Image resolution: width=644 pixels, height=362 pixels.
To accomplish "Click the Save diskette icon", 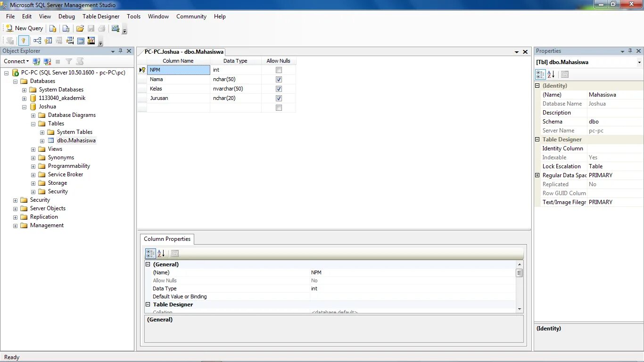I will [91, 29].
